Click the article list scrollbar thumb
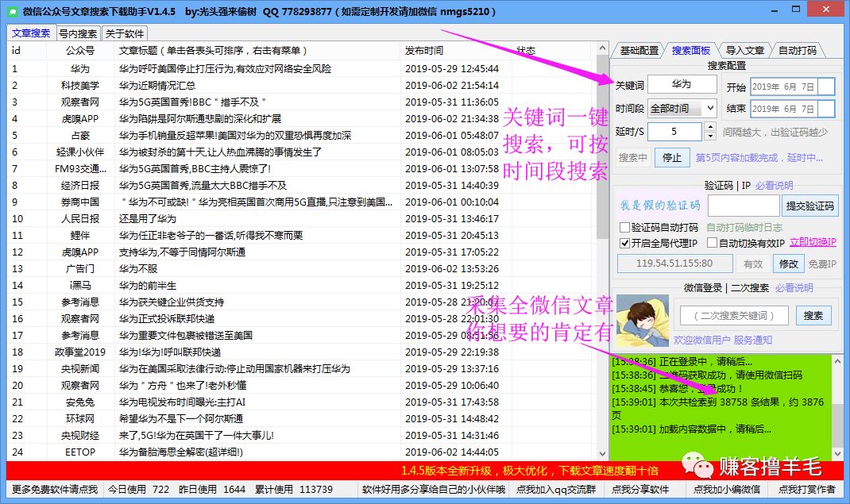 point(602,146)
